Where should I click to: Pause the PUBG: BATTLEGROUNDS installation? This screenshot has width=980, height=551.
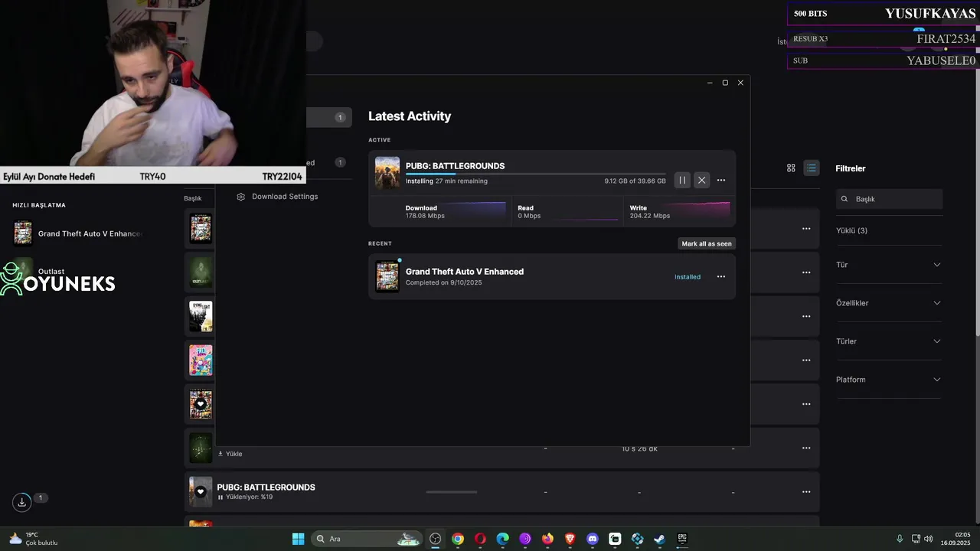pos(682,180)
